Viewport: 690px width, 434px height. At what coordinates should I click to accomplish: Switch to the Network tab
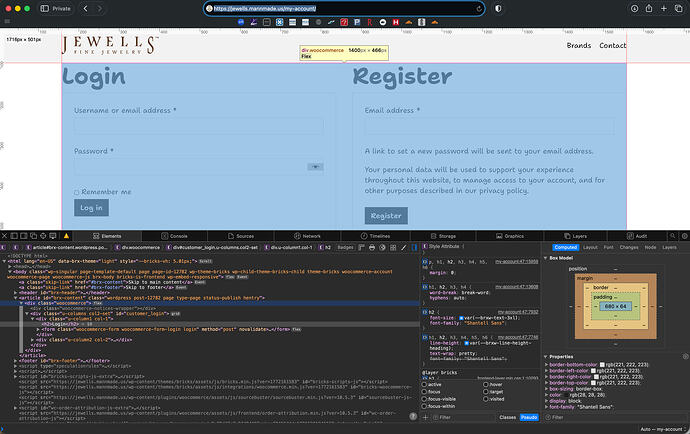point(307,236)
